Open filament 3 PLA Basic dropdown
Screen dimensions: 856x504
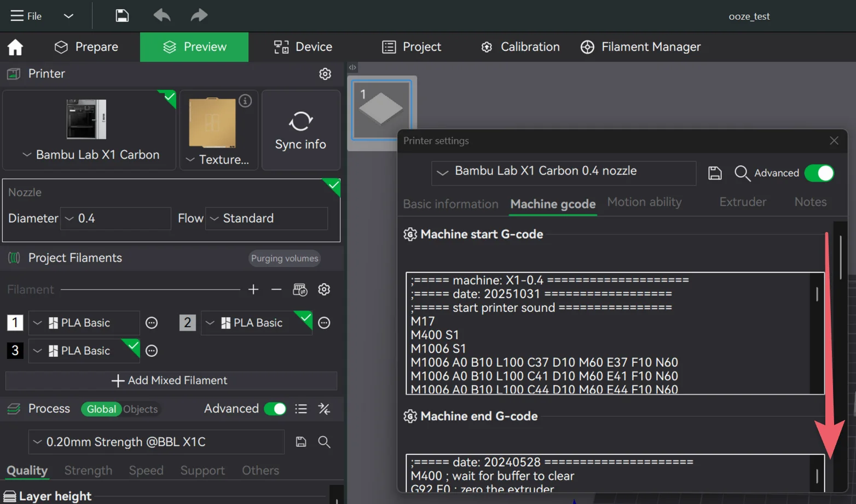tap(84, 351)
